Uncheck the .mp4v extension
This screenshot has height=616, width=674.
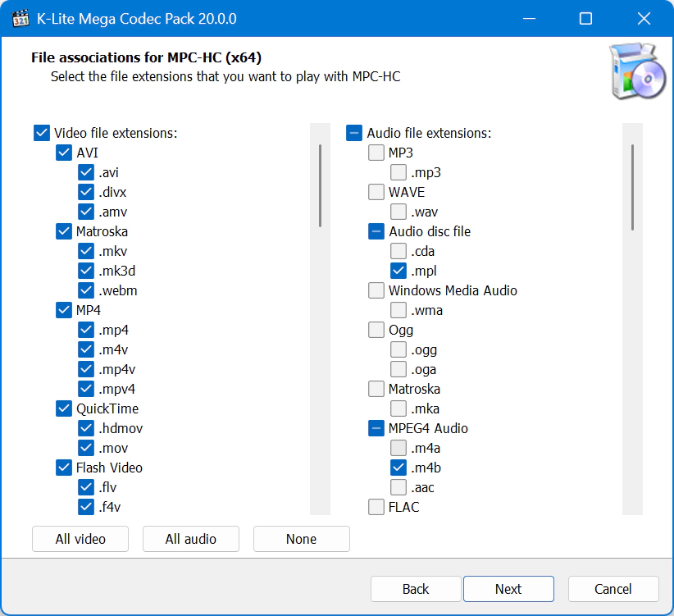tap(86, 369)
